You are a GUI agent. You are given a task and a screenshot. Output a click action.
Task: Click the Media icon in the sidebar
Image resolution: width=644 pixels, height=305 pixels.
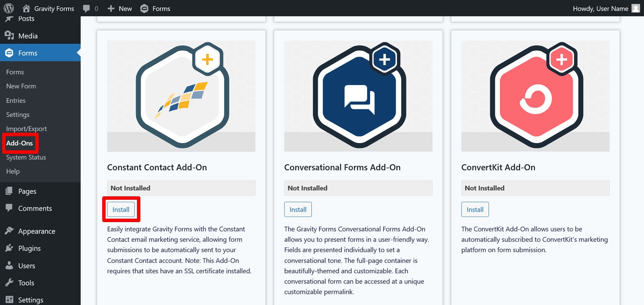(x=9, y=36)
